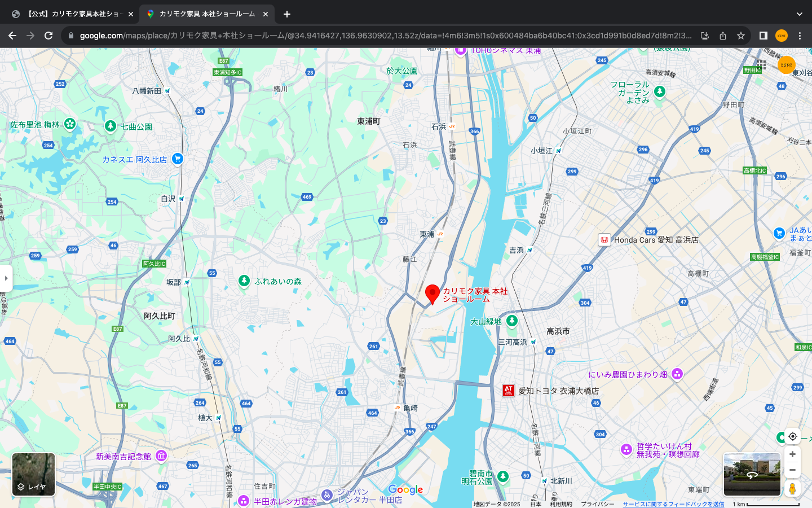
Task: Open the Chrome three-dot menu
Action: tap(800, 36)
